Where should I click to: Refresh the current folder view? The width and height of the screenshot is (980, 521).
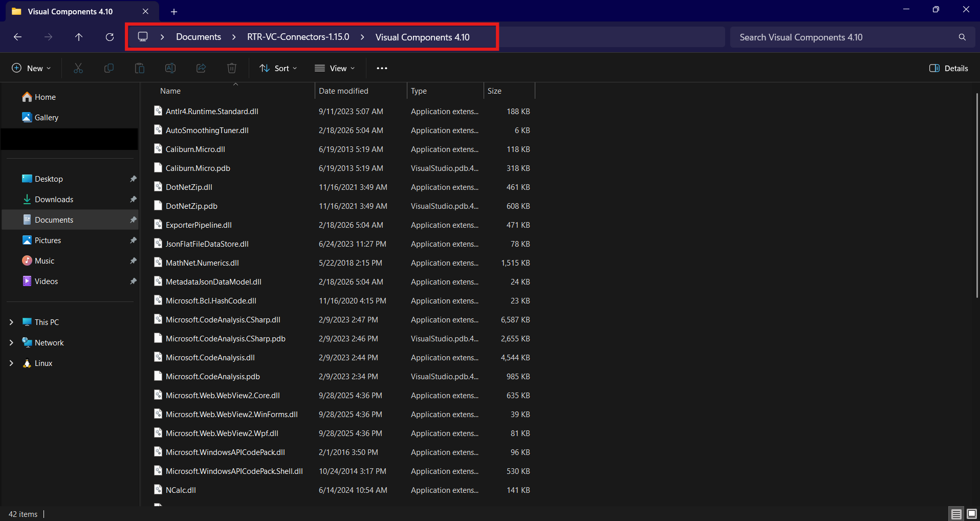110,37
